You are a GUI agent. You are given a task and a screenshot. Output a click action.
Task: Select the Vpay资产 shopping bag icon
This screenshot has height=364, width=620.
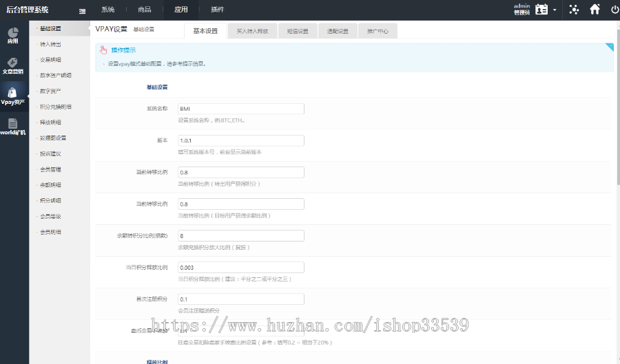[12, 92]
